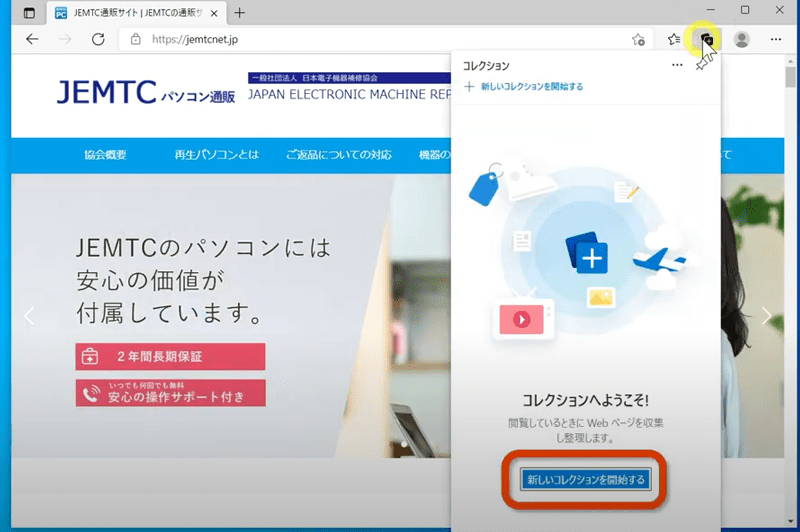This screenshot has width=800, height=532.
Task: Toggle the Collections toolbar button
Action: pos(706,39)
